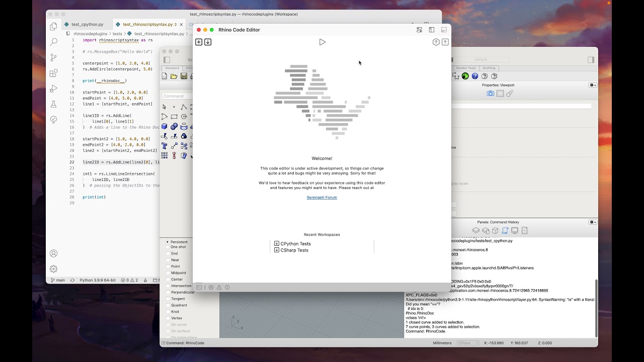Click rhinocodeplugins breadcrumb in VS Code
The height and width of the screenshot is (362, 644).
coord(91,34)
